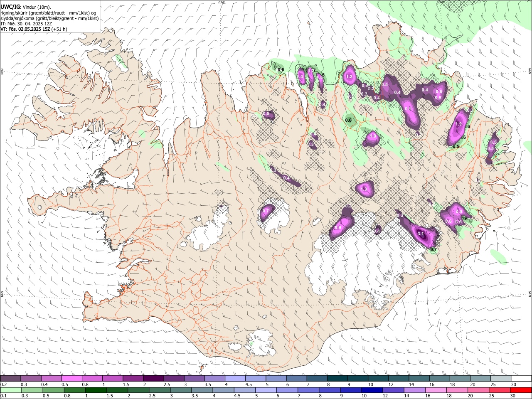Select the 0.2 dusky purple snow scale swatch
This screenshot has height=399, width=532.
11,378
